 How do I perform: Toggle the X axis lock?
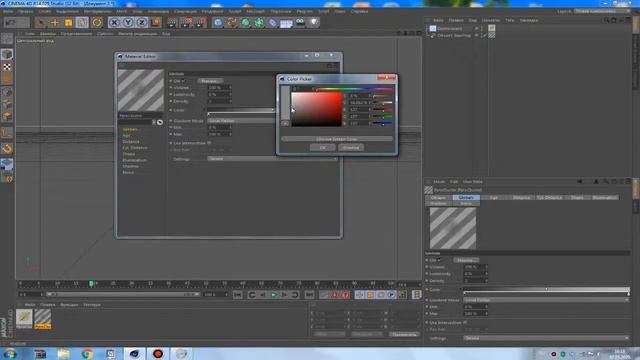(114, 22)
